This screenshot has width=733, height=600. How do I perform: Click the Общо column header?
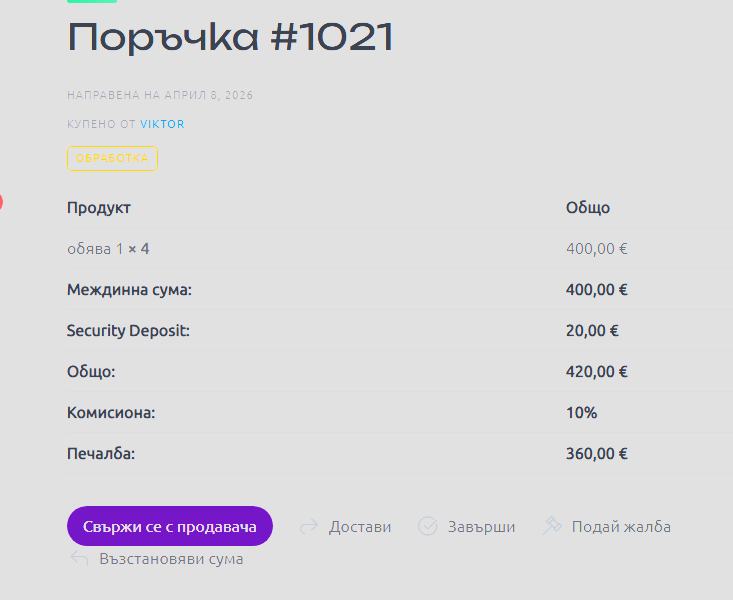[588, 208]
